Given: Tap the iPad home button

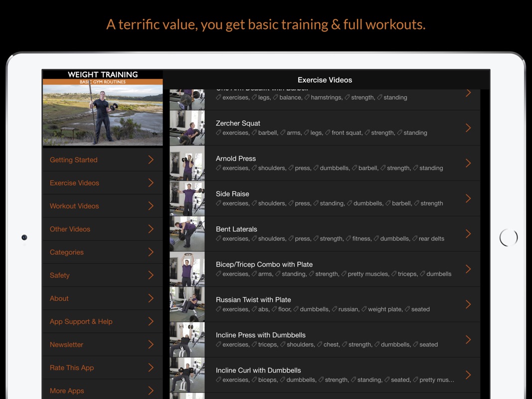Looking at the screenshot, I should click(509, 237).
